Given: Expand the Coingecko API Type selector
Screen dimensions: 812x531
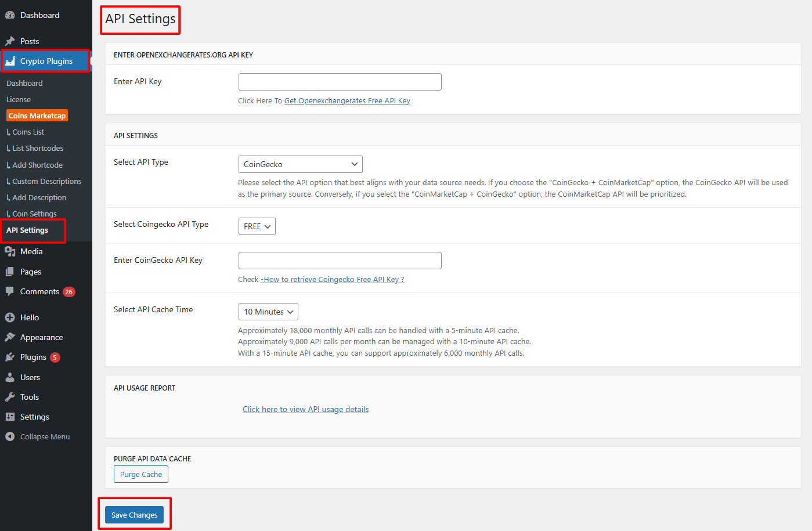Looking at the screenshot, I should pyautogui.click(x=257, y=226).
